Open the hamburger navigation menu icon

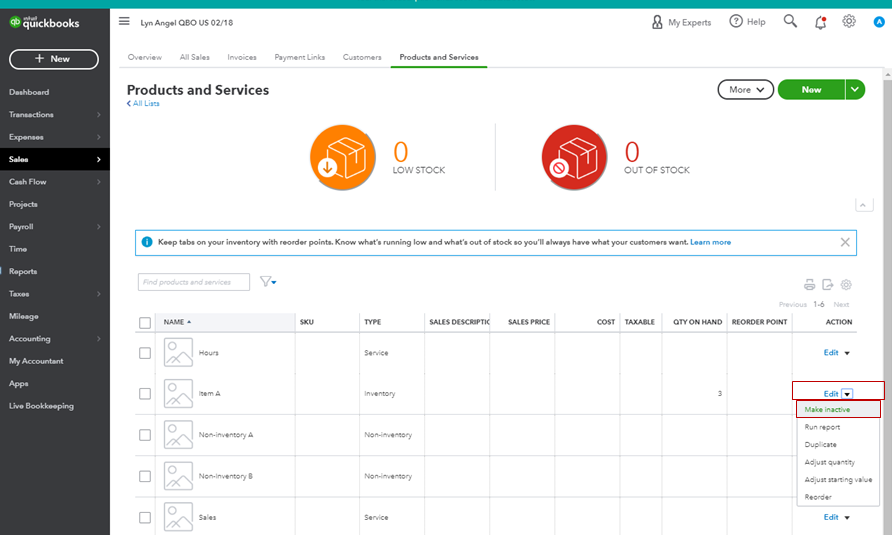pyautogui.click(x=124, y=22)
